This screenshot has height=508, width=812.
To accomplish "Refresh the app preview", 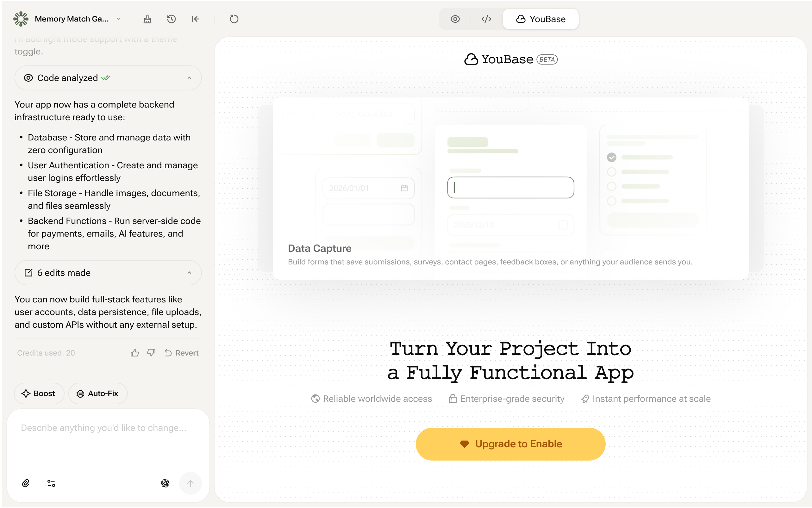I will click(x=234, y=19).
